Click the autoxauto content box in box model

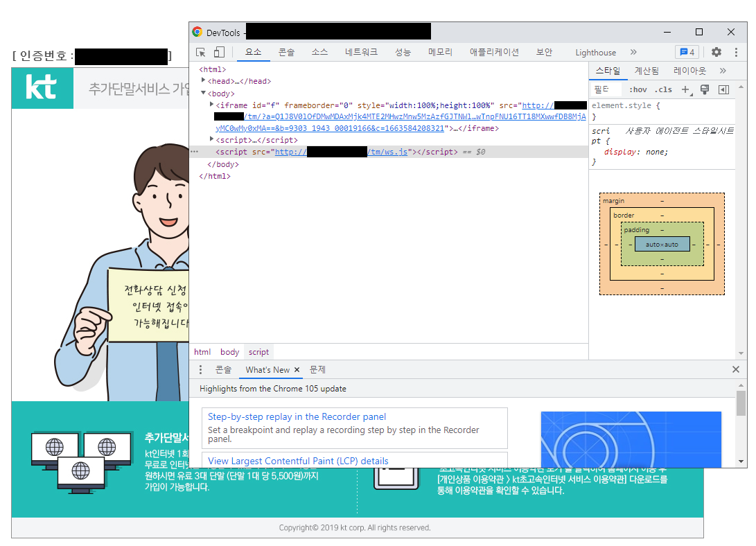click(x=662, y=245)
